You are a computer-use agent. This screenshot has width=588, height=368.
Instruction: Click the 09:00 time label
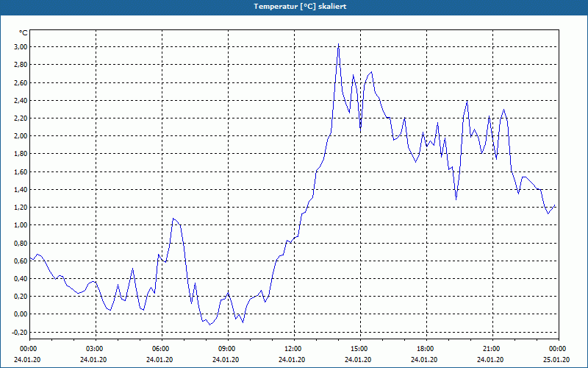(226, 349)
